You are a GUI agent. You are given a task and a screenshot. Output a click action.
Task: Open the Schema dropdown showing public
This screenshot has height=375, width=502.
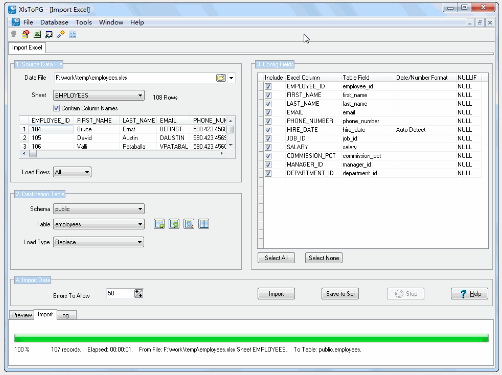tap(99, 209)
